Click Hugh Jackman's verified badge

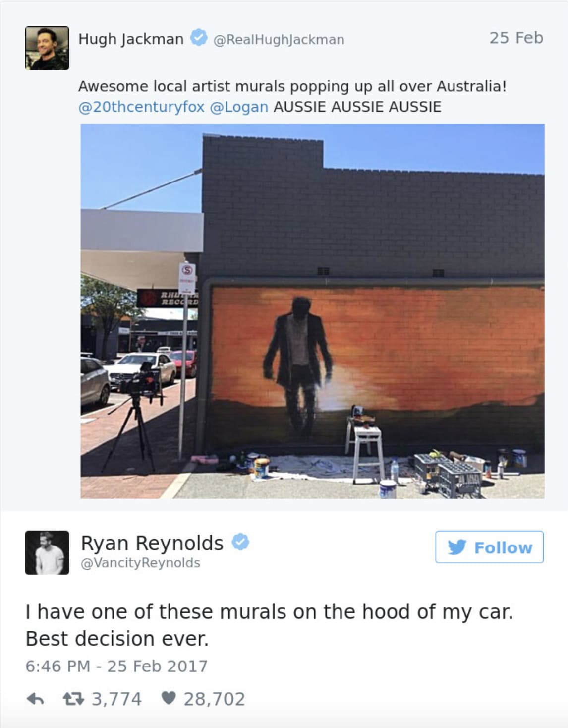(199, 38)
